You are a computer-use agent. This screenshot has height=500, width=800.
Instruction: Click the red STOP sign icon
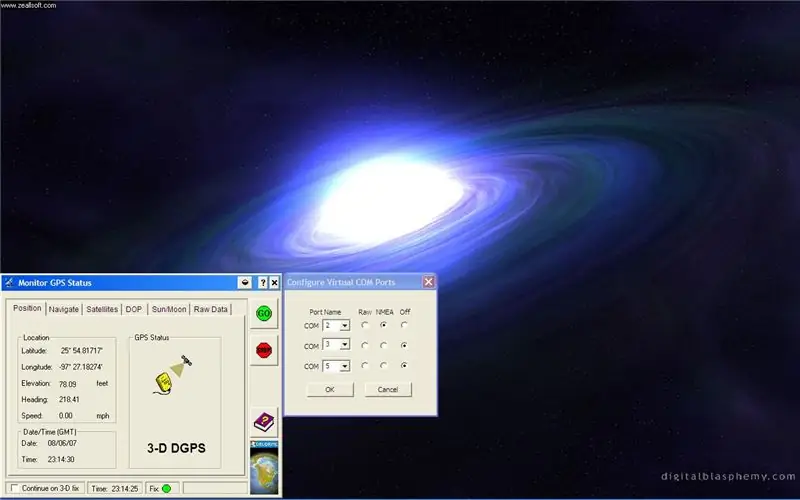pyautogui.click(x=264, y=350)
